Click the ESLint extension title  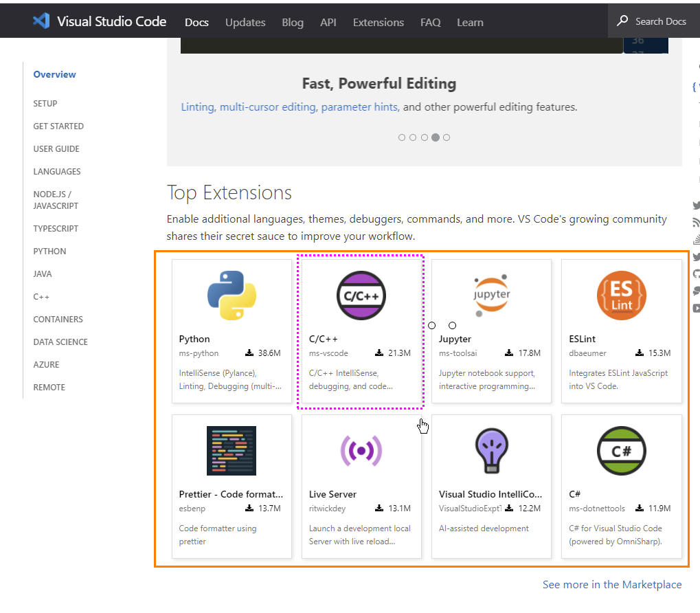point(582,339)
